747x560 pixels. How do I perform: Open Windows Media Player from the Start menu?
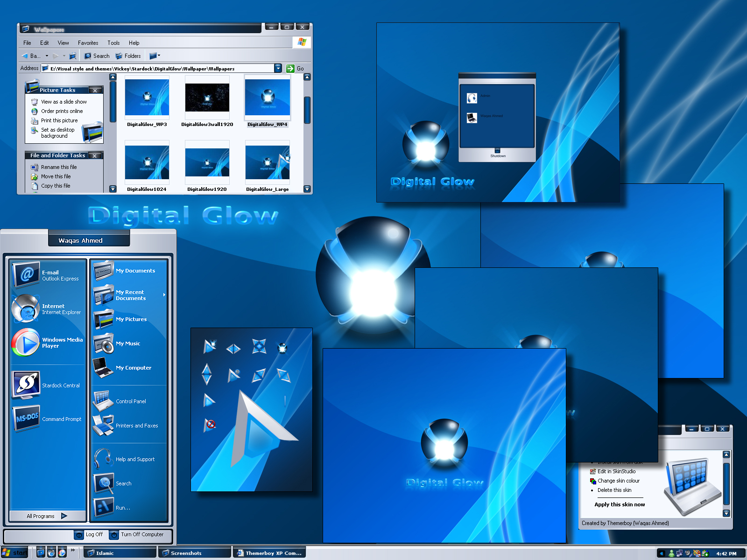(x=48, y=343)
